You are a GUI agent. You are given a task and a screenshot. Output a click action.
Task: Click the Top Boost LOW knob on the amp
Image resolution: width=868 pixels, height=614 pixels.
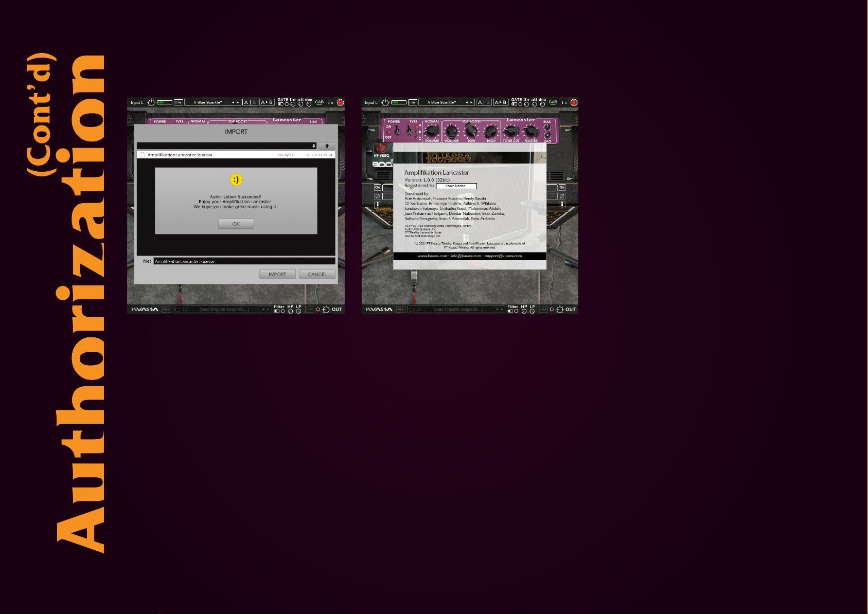click(471, 130)
